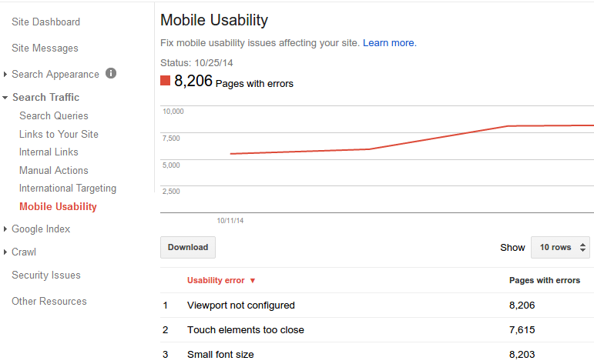Select Search Queries in the sidebar
The image size is (594, 364).
[54, 115]
